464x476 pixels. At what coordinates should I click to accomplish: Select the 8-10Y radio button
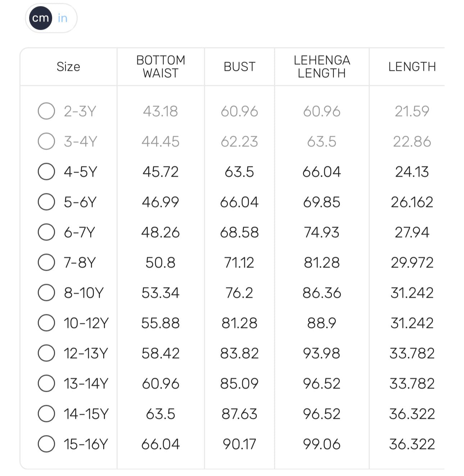point(46,292)
